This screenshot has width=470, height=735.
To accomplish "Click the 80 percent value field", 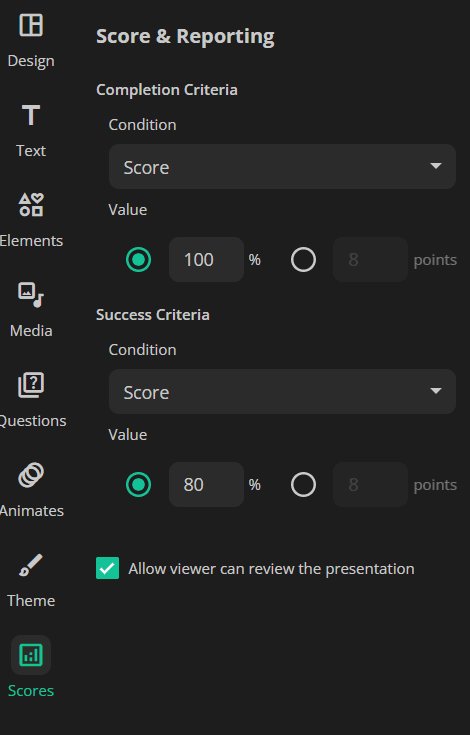I will coord(206,485).
